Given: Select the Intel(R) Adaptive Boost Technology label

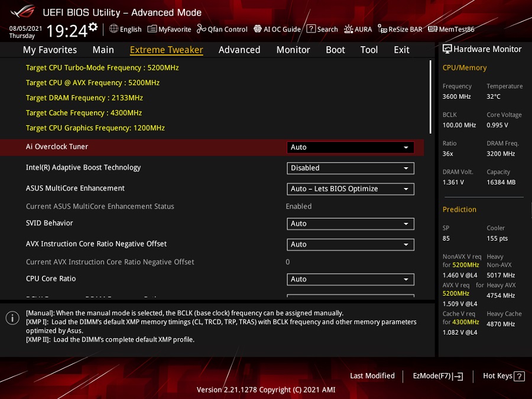Looking at the screenshot, I should click(x=83, y=167).
